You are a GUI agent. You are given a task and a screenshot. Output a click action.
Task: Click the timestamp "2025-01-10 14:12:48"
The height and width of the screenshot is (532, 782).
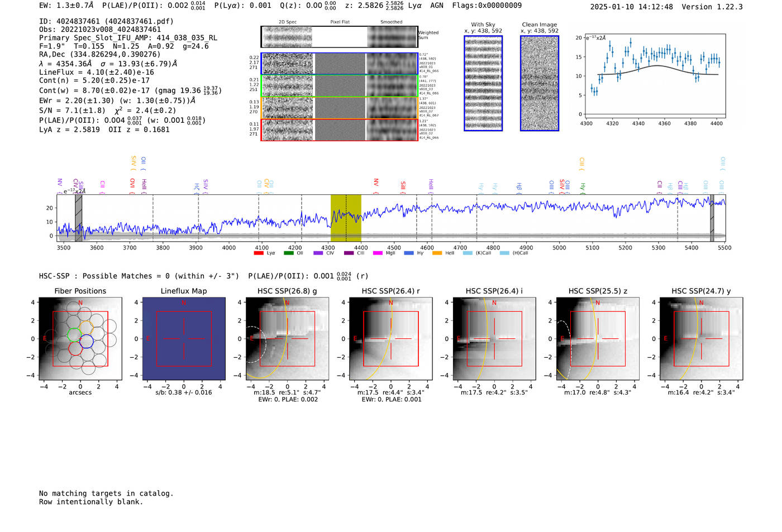point(632,7)
